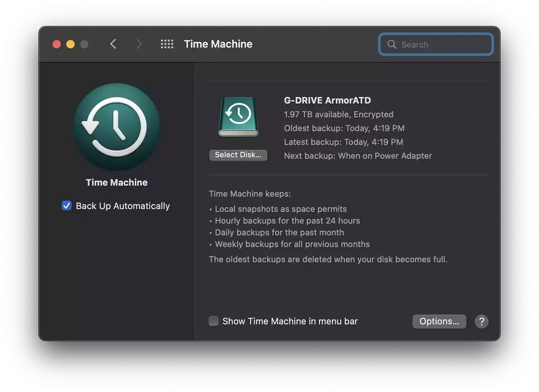
Task: Click the Time Machine label under the icon
Action: click(x=116, y=183)
